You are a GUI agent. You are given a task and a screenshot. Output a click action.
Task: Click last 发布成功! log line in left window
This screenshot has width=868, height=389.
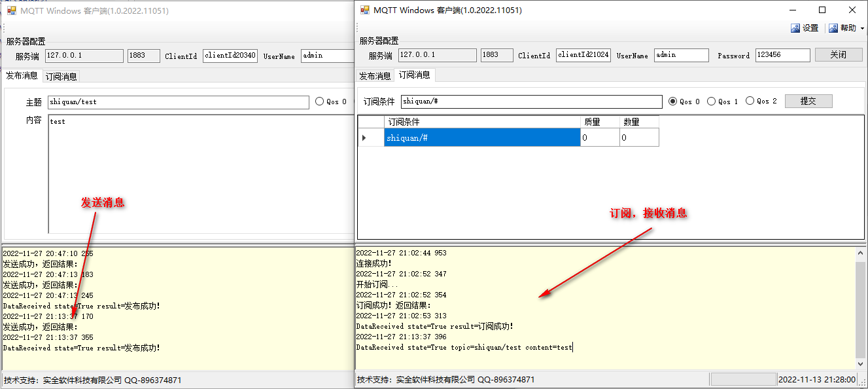pos(82,348)
